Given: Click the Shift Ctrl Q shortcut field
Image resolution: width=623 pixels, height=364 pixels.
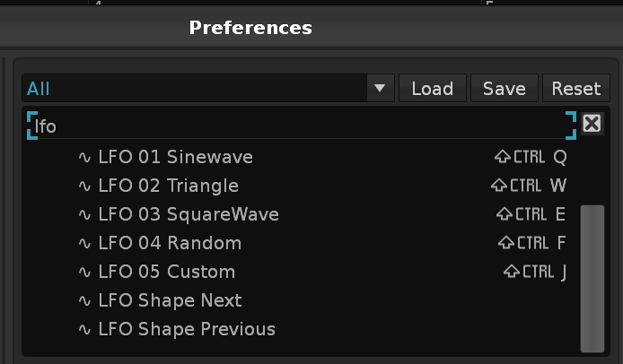Looking at the screenshot, I should tap(531, 157).
